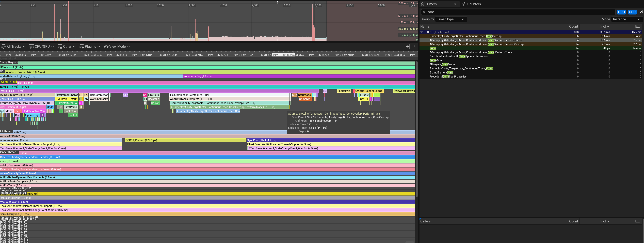Viewport: 644px width, 243px height.
Task: Click the All Tracks filter icon
Action: tap(3, 47)
